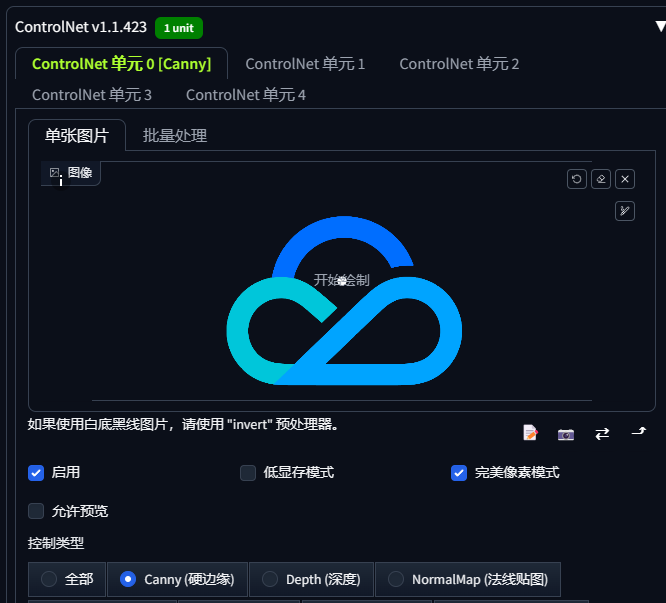The width and height of the screenshot is (666, 603).
Task: Open the 批量处理 batch tab
Action: (x=175, y=135)
